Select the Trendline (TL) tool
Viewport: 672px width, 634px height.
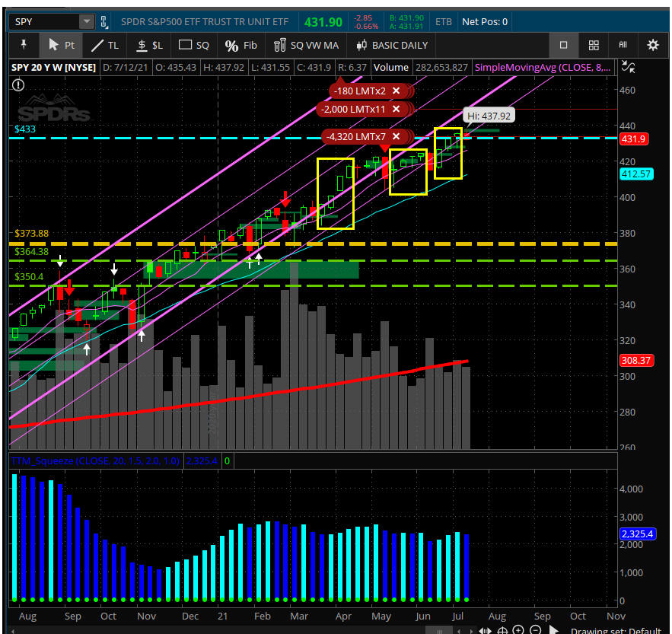click(104, 45)
